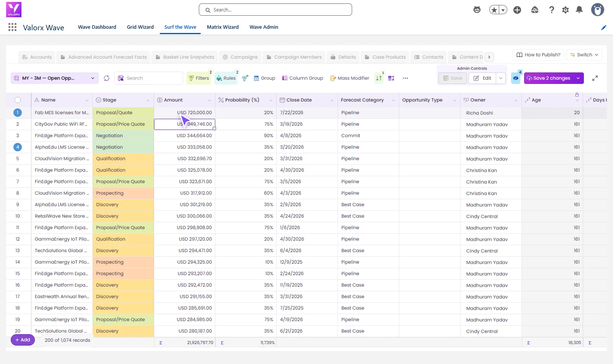Click the sort order arrows icon
This screenshot has width=613, height=364.
(x=379, y=78)
